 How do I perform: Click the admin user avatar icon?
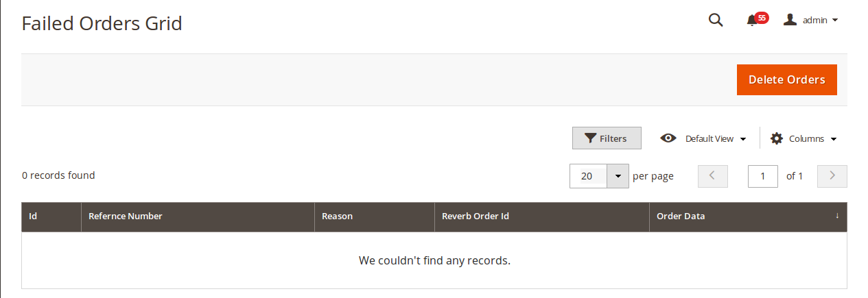(x=790, y=20)
